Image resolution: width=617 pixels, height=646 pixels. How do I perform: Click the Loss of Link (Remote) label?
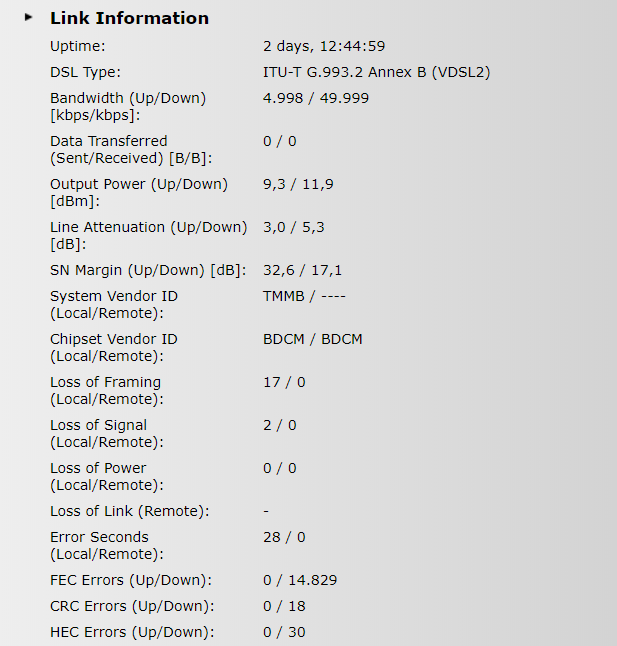[130, 511]
